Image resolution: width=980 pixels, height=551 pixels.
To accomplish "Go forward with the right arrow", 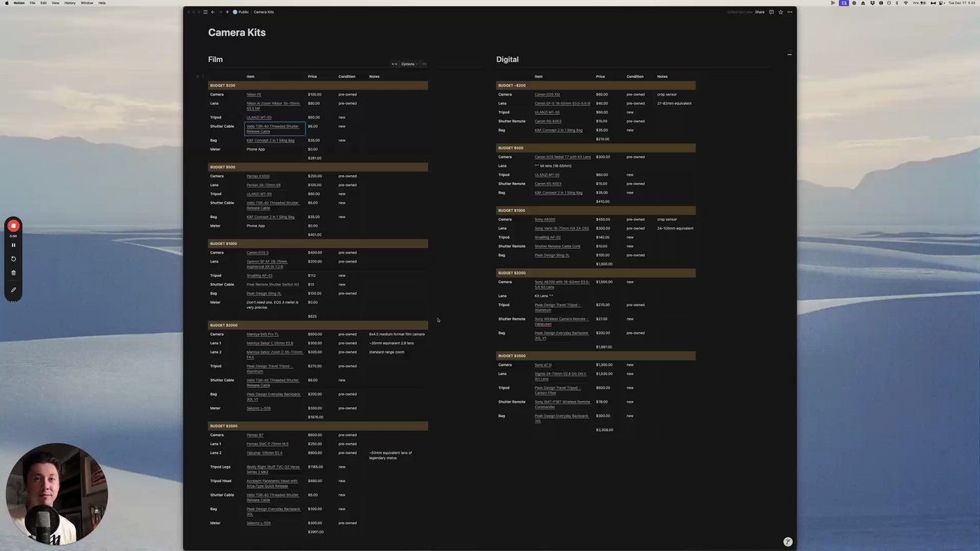I will pos(220,12).
